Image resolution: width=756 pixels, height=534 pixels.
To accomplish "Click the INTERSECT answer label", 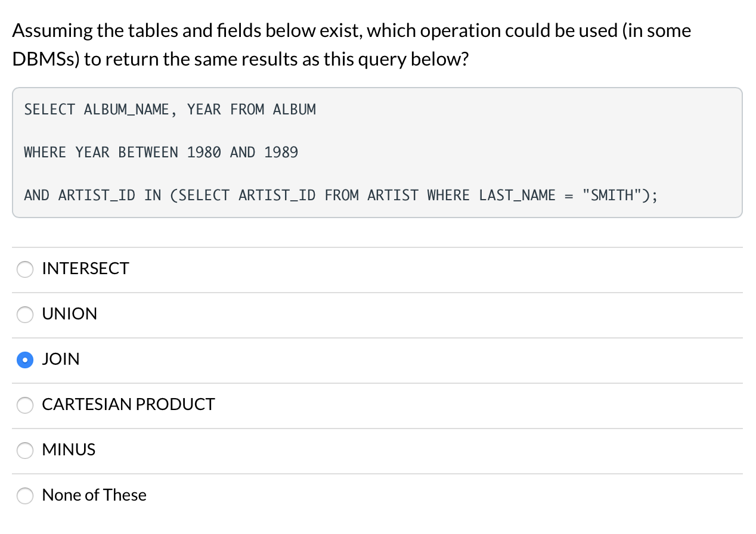I will 85,269.
